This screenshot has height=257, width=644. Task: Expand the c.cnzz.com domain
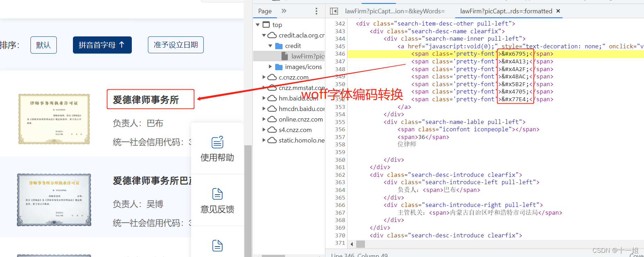click(x=264, y=77)
